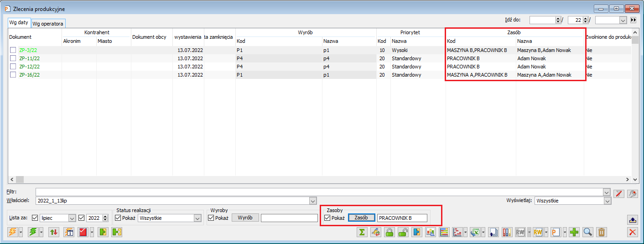Uncheck Pokaż in Status realizacji
The image size is (644, 244).
click(118, 218)
